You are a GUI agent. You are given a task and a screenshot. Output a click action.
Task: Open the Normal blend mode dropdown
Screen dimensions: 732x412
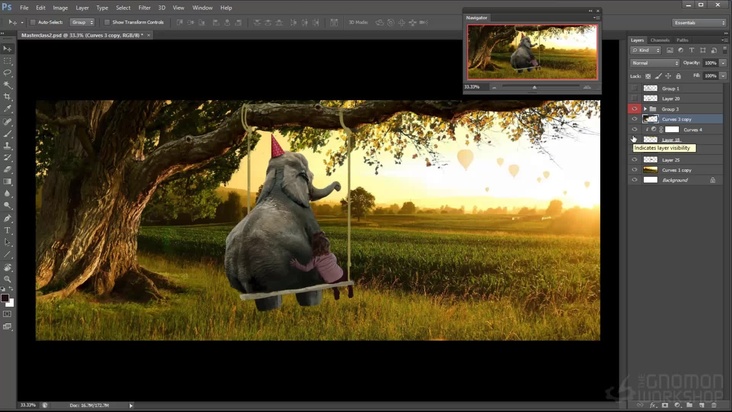pos(653,62)
